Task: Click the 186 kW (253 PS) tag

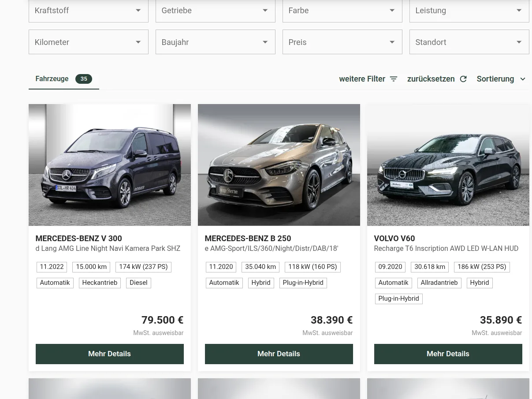Action: pos(482,267)
